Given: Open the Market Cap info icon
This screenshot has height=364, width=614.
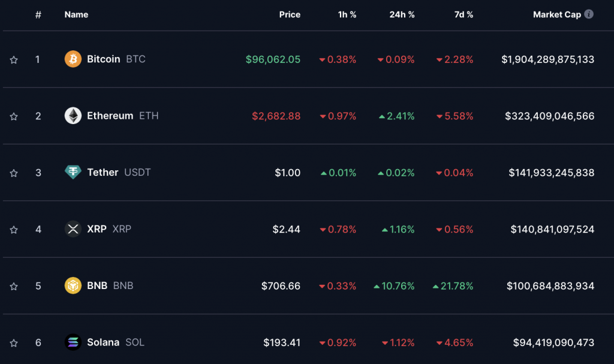Looking at the screenshot, I should click(589, 14).
